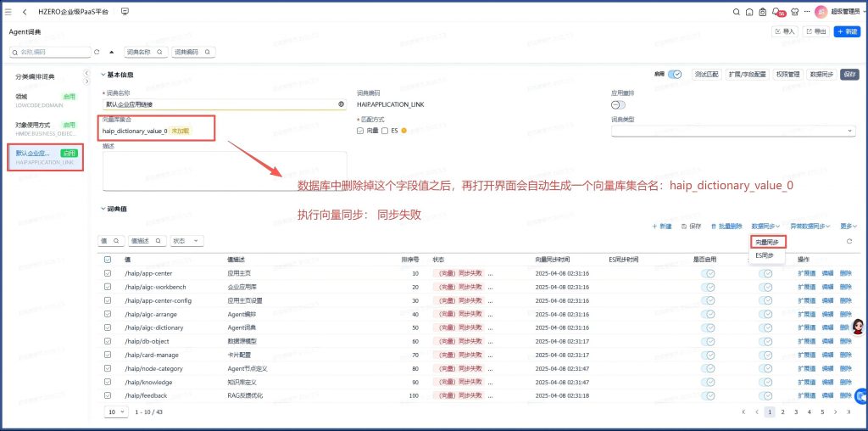The height and width of the screenshot is (431, 868).
Task: Expand the 异常数据同步 dropdown
Action: coord(810,227)
